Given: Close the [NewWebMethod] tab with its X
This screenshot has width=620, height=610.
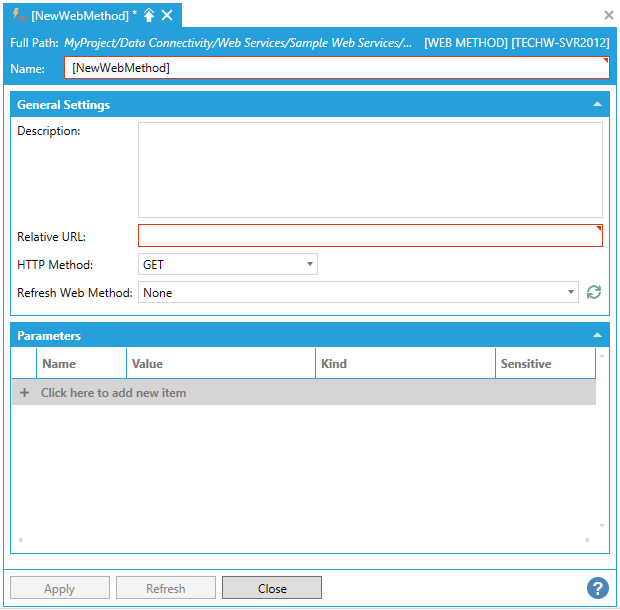Looking at the screenshot, I should (x=167, y=15).
